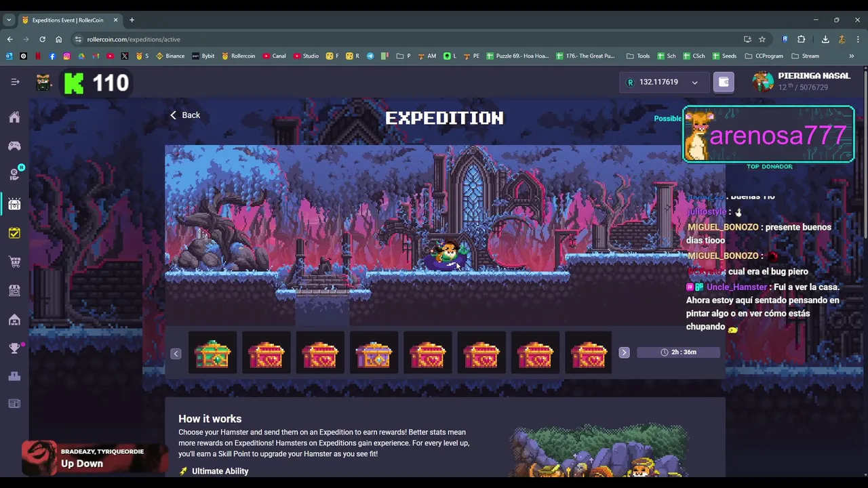Open the Expeditions icon in left sidebar
The height and width of the screenshot is (488, 868).
pos(14,203)
